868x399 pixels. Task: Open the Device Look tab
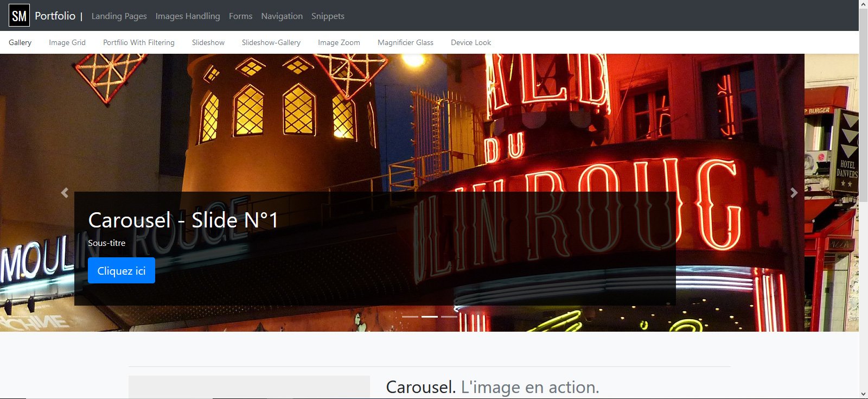click(x=471, y=42)
